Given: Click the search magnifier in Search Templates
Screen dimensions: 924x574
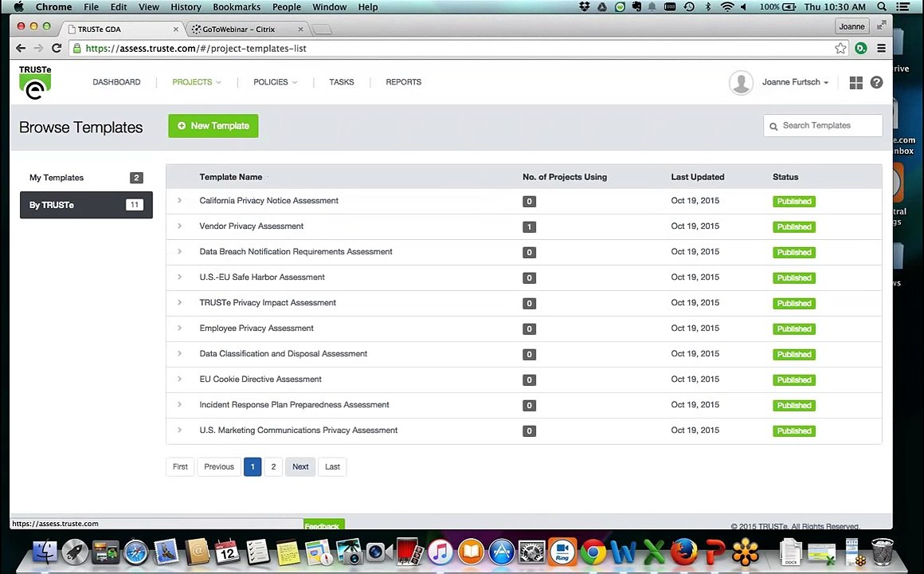Looking at the screenshot, I should pos(773,126).
